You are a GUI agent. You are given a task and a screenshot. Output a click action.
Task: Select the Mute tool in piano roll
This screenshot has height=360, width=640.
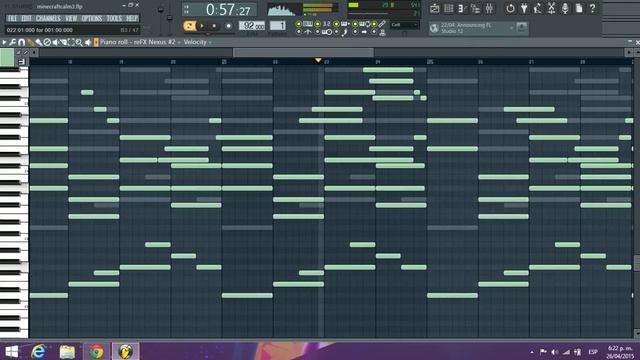[55, 42]
